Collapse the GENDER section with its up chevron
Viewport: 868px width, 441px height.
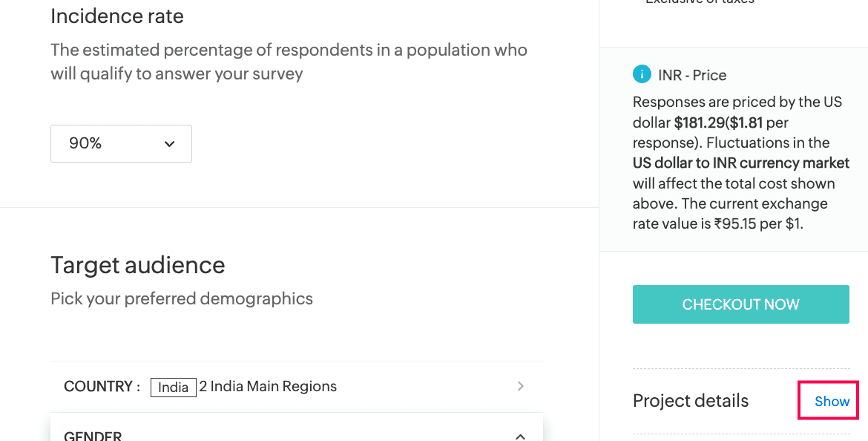pyautogui.click(x=520, y=436)
